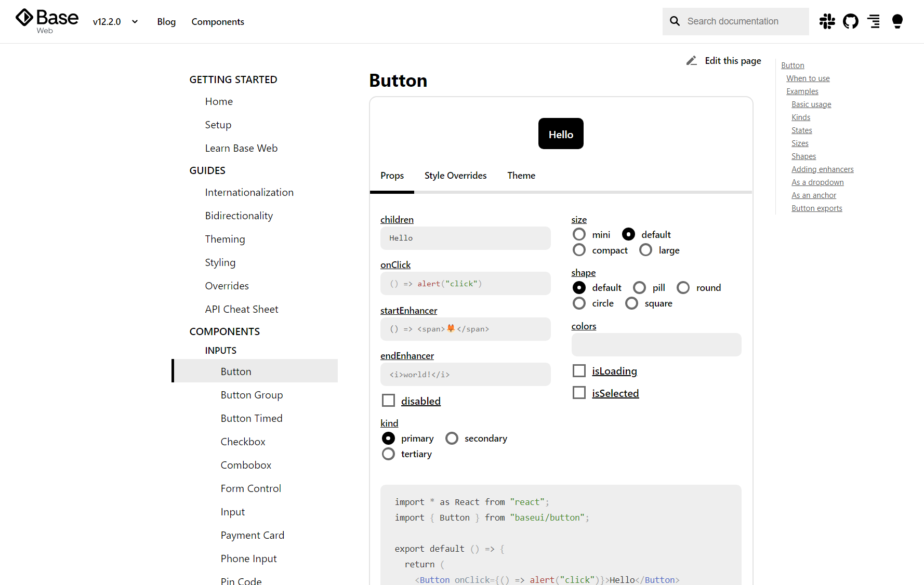Enable the disabled checkbox

point(388,400)
